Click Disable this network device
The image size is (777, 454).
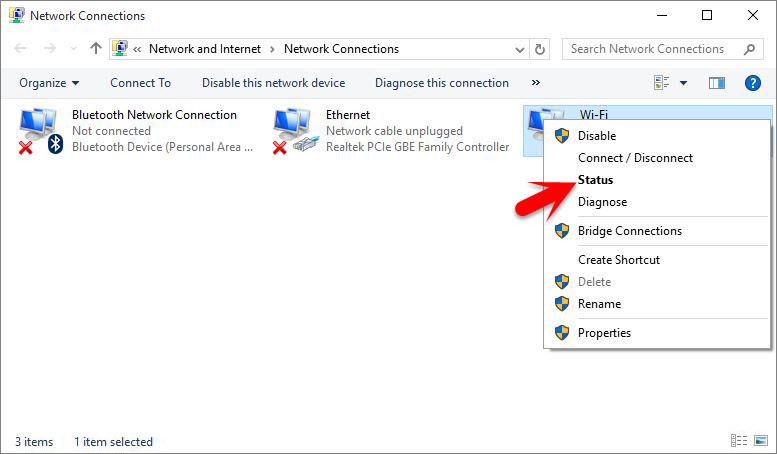(274, 83)
